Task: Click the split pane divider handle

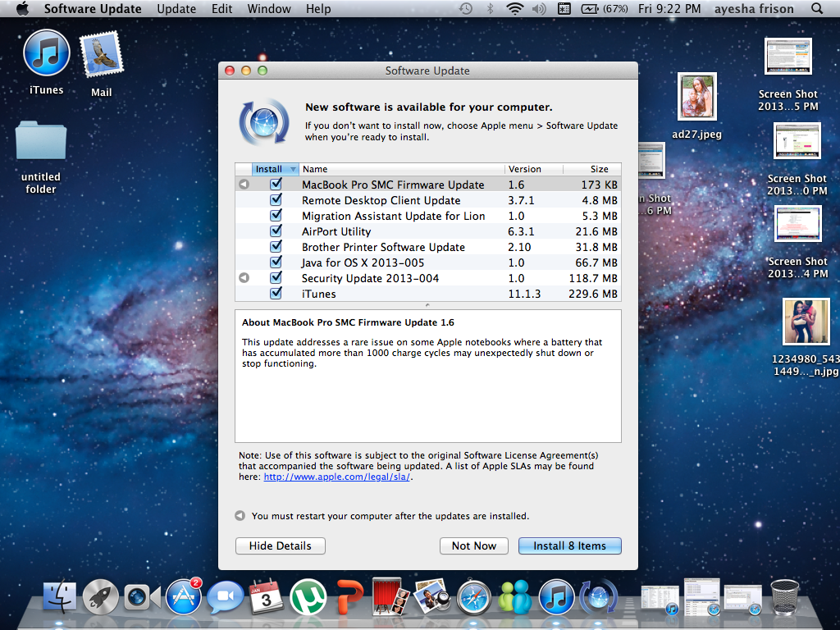Action: [427, 305]
